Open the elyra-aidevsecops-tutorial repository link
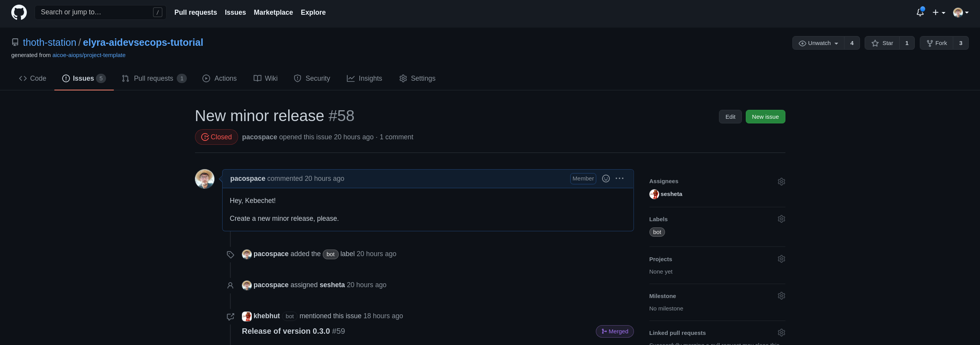This screenshot has width=980, height=345. pyautogui.click(x=143, y=42)
